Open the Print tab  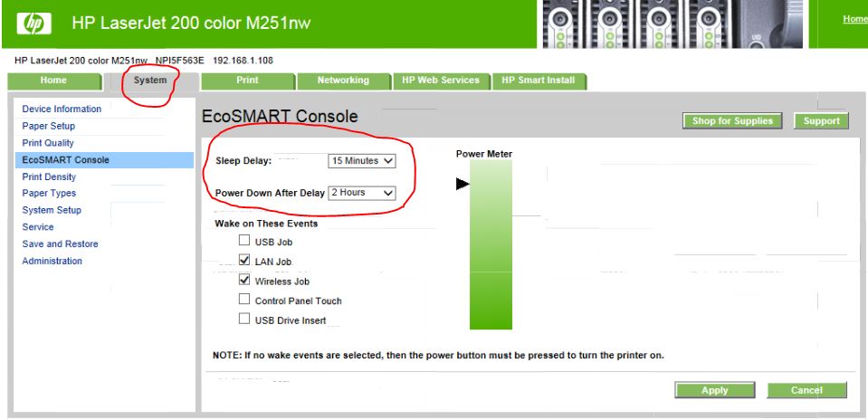click(x=247, y=81)
